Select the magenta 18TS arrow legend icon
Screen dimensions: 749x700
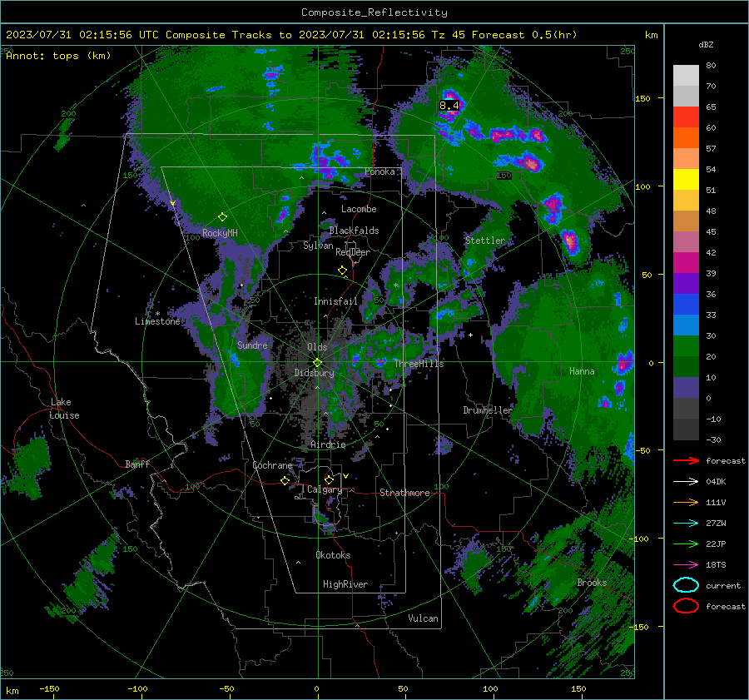pos(686,565)
